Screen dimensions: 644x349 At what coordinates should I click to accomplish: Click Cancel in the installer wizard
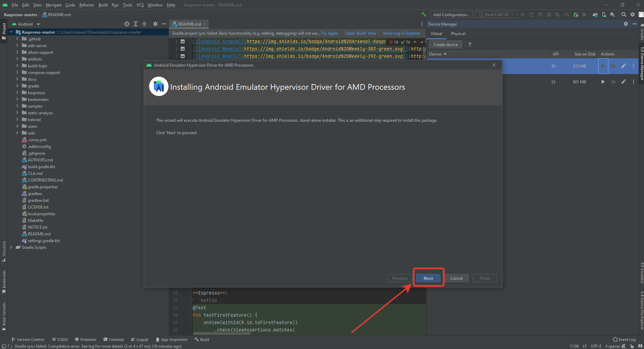457,278
